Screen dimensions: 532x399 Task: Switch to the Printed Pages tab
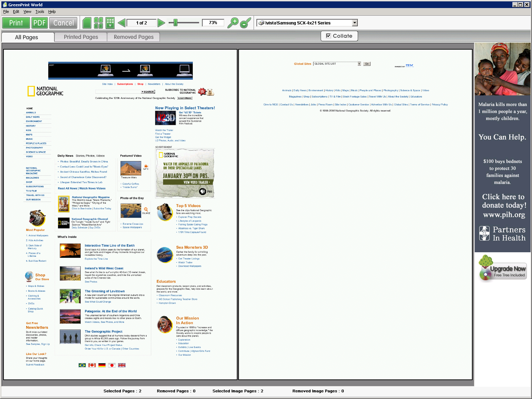click(81, 37)
